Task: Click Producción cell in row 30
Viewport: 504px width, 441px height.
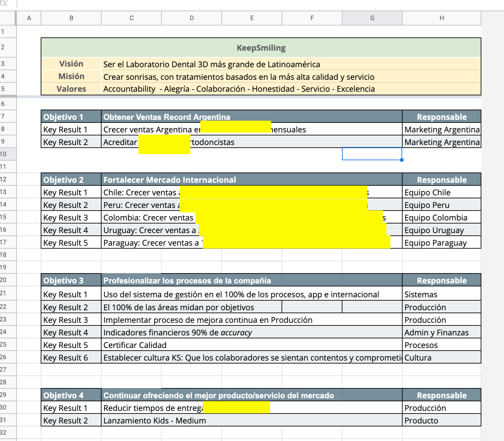Action: [x=441, y=408]
